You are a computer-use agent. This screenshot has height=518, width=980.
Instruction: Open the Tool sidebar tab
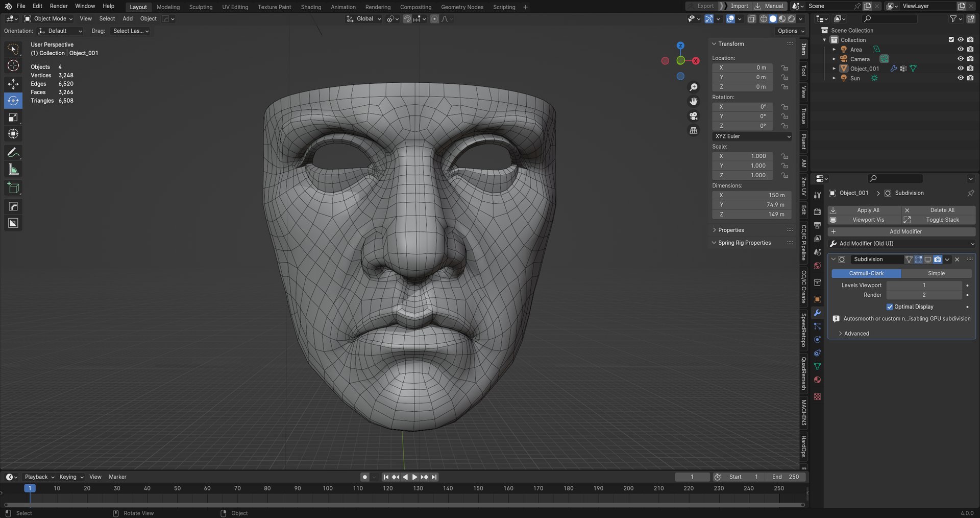[x=803, y=70]
